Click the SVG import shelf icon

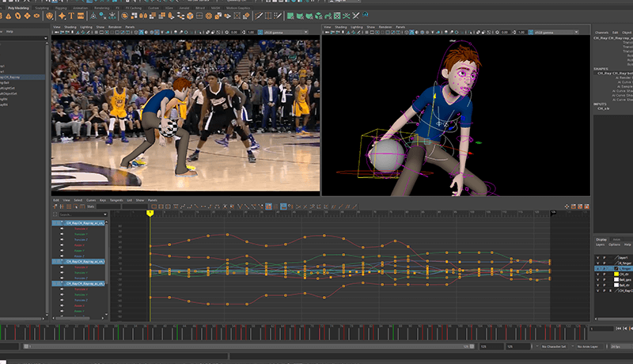[81, 16]
